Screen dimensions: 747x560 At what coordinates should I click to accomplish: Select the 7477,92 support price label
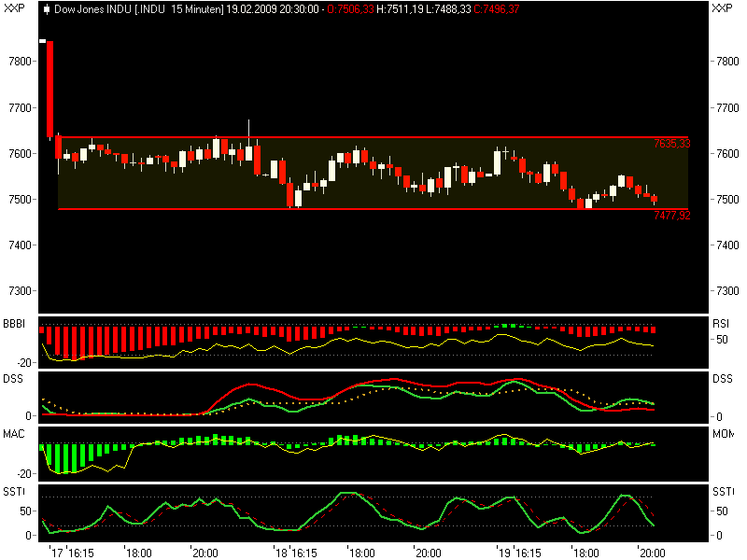coord(671,216)
